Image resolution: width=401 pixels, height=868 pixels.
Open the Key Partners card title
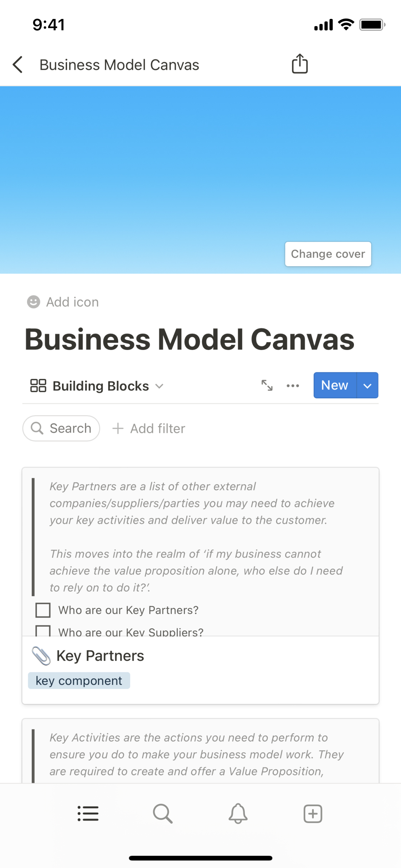[x=100, y=656]
